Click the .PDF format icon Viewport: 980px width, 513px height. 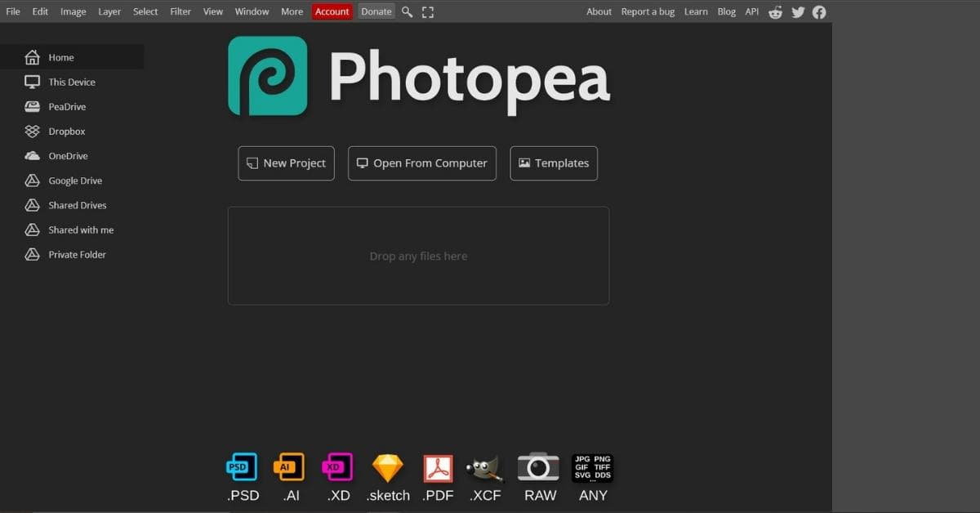(438, 468)
